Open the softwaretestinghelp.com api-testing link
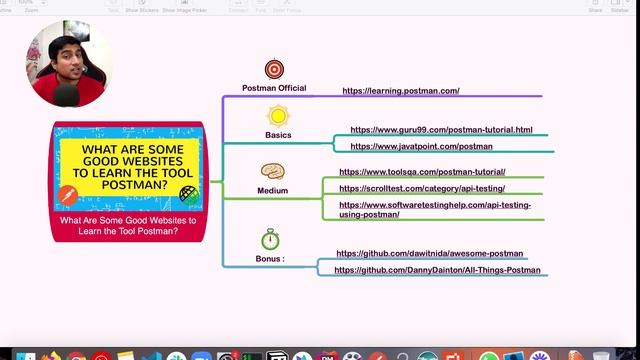 point(435,210)
